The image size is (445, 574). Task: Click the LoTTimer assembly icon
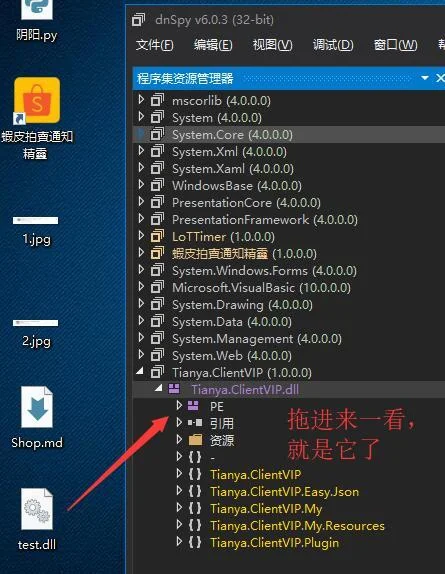pyautogui.click(x=157, y=236)
